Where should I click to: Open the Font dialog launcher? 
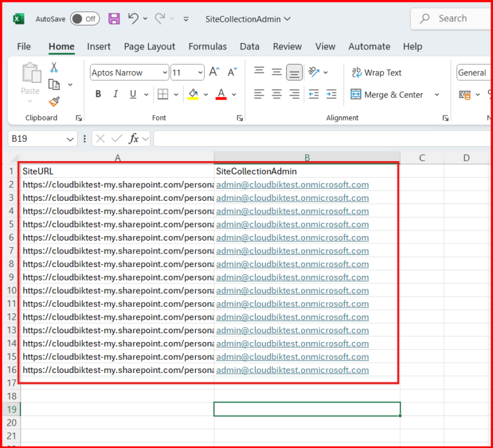click(239, 118)
